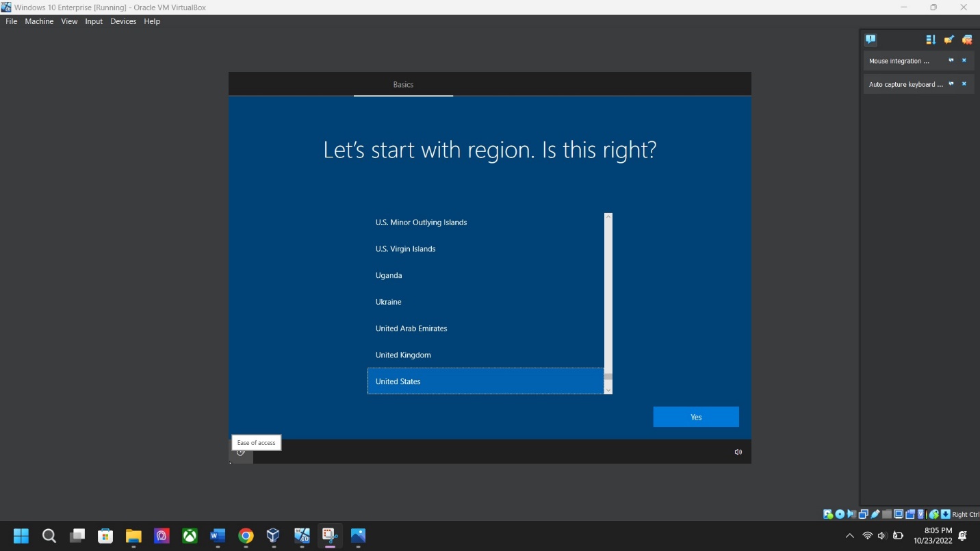The image size is (980, 551).
Task: Click the optical disc status icon
Action: [840, 515]
